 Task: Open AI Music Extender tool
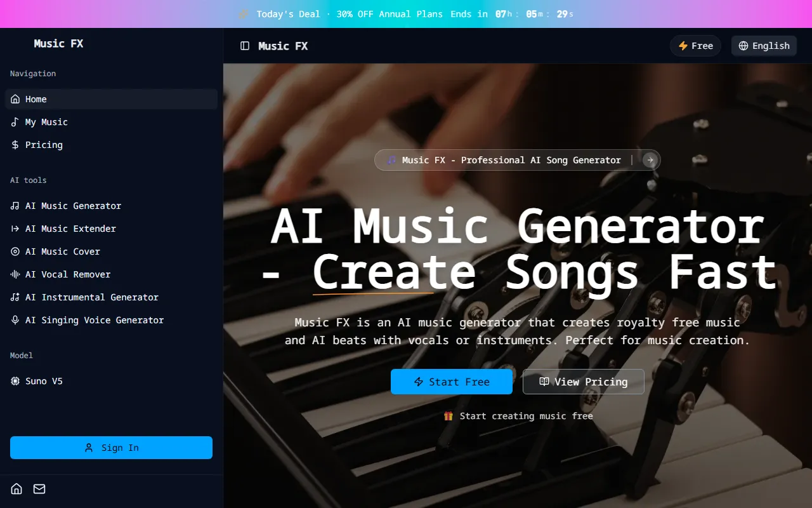click(x=111, y=229)
